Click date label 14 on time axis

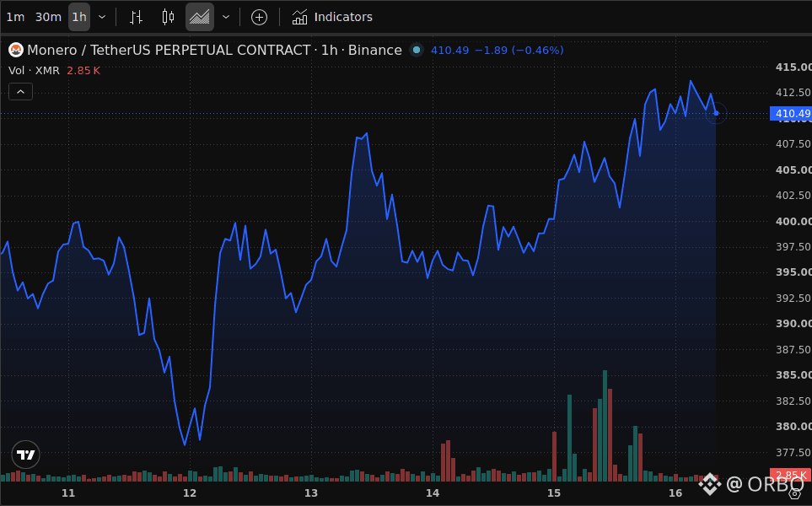pos(433,493)
